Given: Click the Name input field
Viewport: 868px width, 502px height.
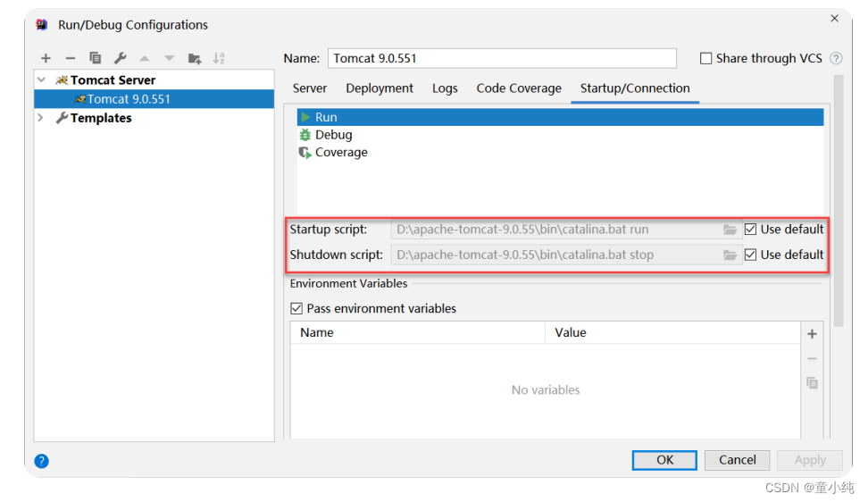Looking at the screenshot, I should click(502, 58).
